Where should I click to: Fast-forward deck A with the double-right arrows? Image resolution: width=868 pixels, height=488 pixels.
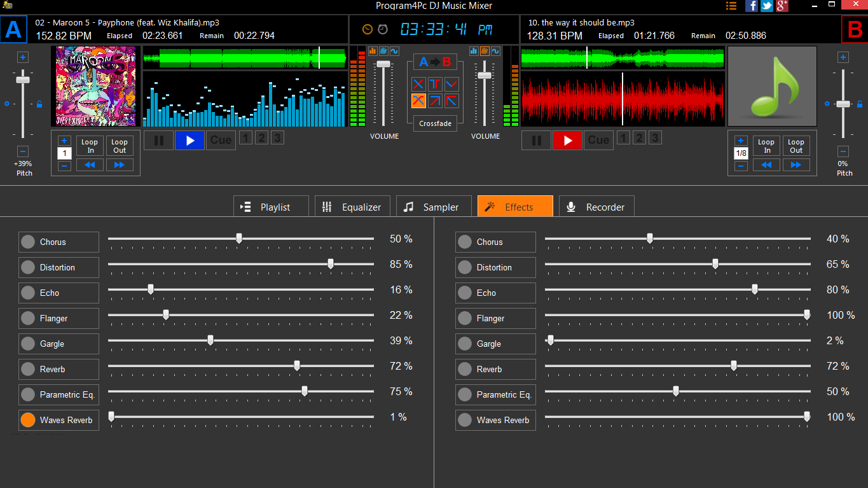120,165
